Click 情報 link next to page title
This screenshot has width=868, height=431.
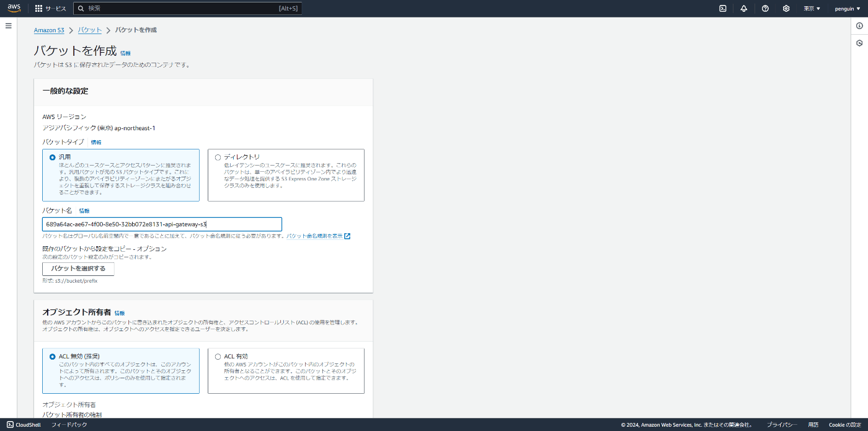(125, 53)
